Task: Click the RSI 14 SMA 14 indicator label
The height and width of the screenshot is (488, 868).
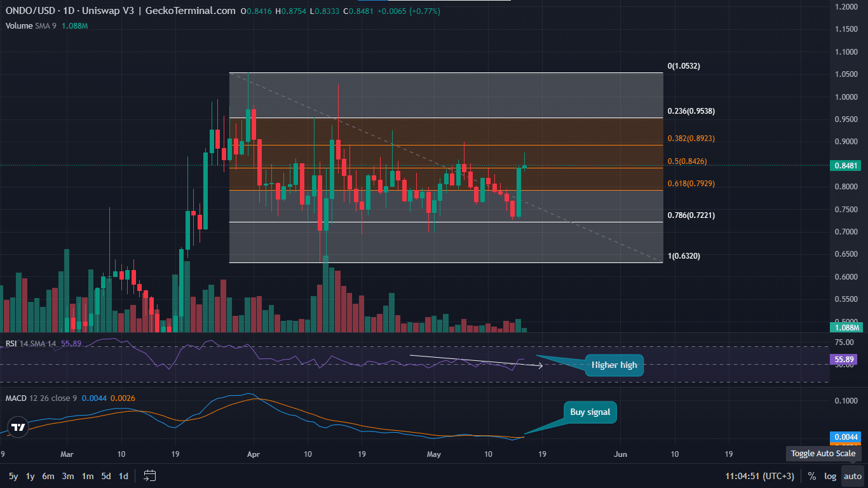Action: click(x=31, y=344)
